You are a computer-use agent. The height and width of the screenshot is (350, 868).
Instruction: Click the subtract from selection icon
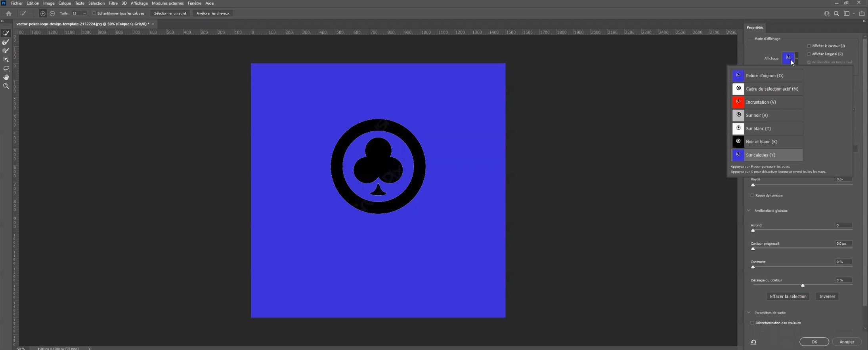coord(52,13)
